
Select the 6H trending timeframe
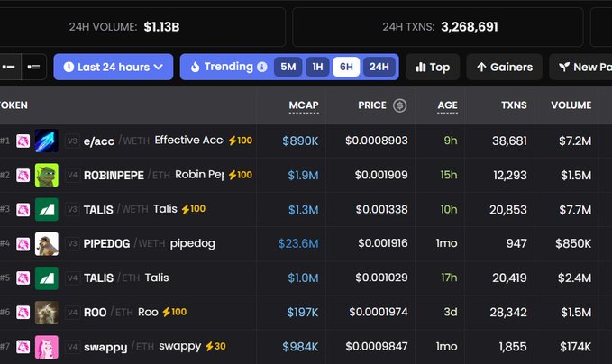tap(346, 67)
